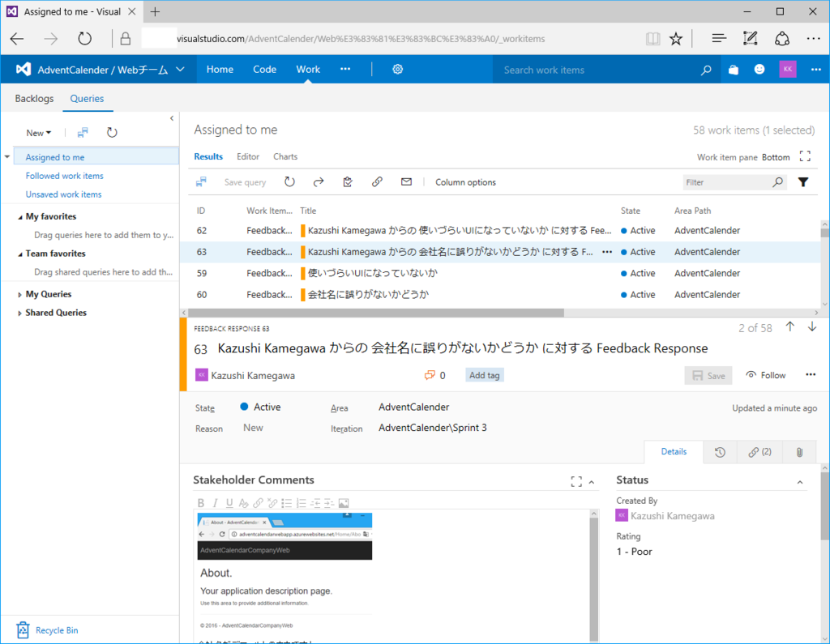Open the Links tab showing (2)
This screenshot has height=644, width=830.
(x=759, y=452)
